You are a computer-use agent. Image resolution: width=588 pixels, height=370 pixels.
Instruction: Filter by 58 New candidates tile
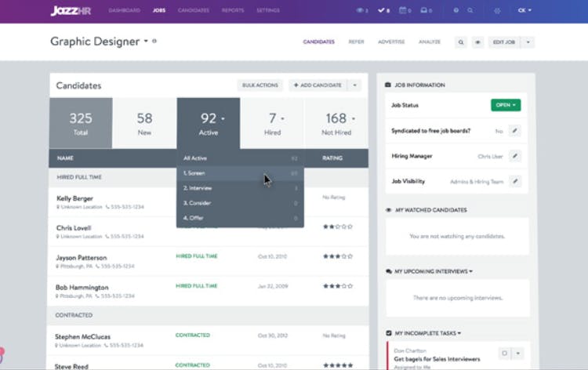[144, 123]
